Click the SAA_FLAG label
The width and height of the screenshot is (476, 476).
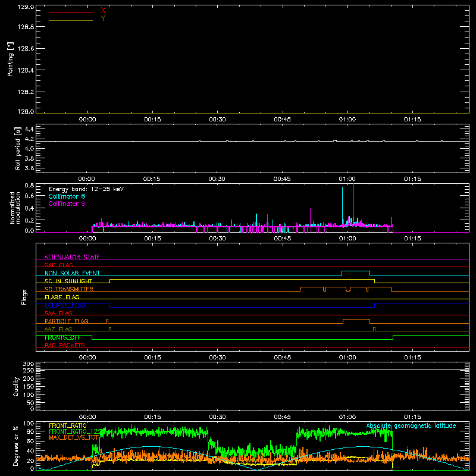[x=58, y=313]
